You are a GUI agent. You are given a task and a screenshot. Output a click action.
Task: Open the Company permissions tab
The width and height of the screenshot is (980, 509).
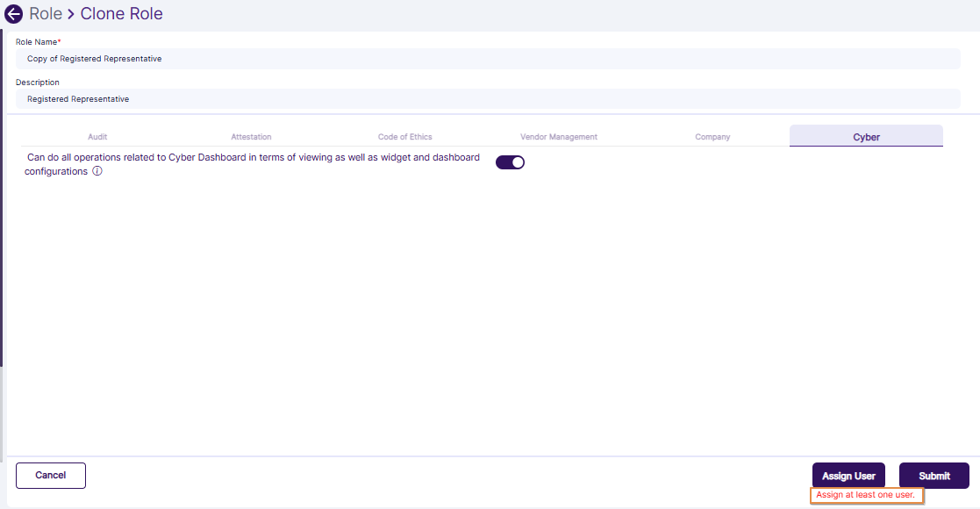712,137
